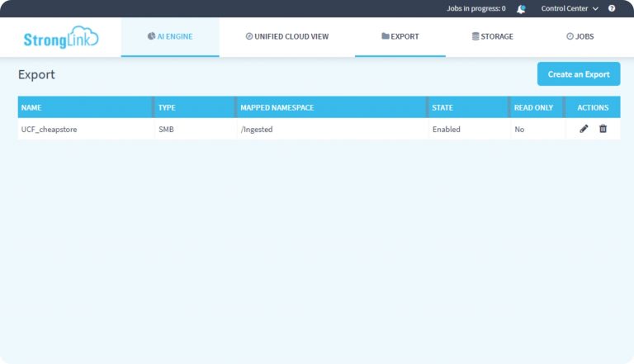This screenshot has height=364, width=634.
Task: Click the Jobs in progress counter
Action: [x=475, y=9]
